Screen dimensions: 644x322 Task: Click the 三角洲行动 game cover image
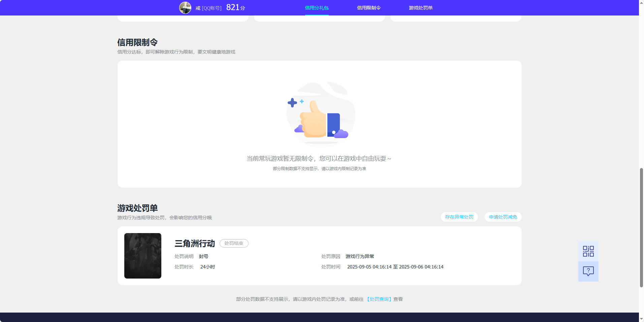tap(142, 256)
